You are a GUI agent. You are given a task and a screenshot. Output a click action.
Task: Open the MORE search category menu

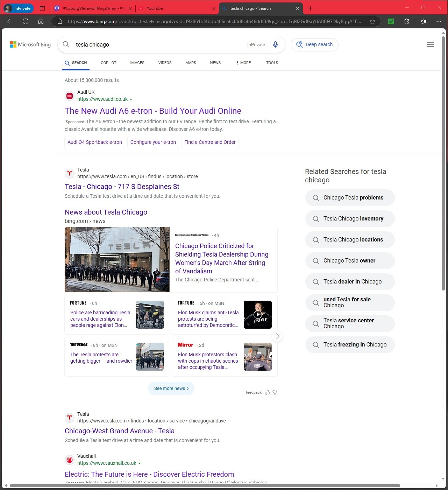[x=243, y=63]
